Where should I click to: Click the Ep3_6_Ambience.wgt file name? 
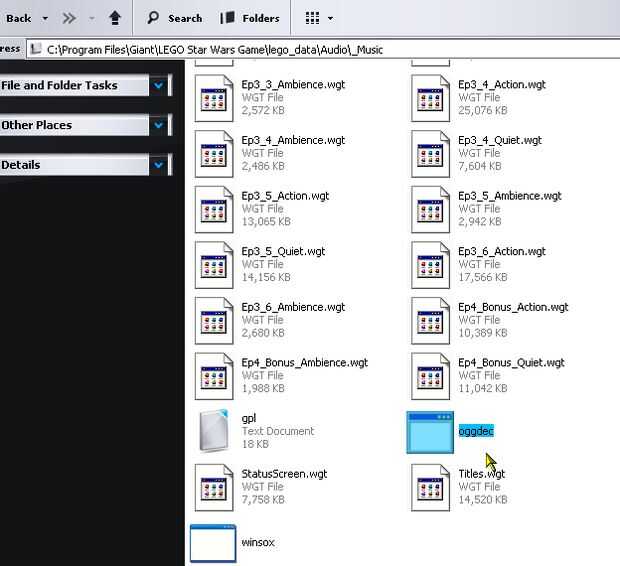(x=293, y=307)
